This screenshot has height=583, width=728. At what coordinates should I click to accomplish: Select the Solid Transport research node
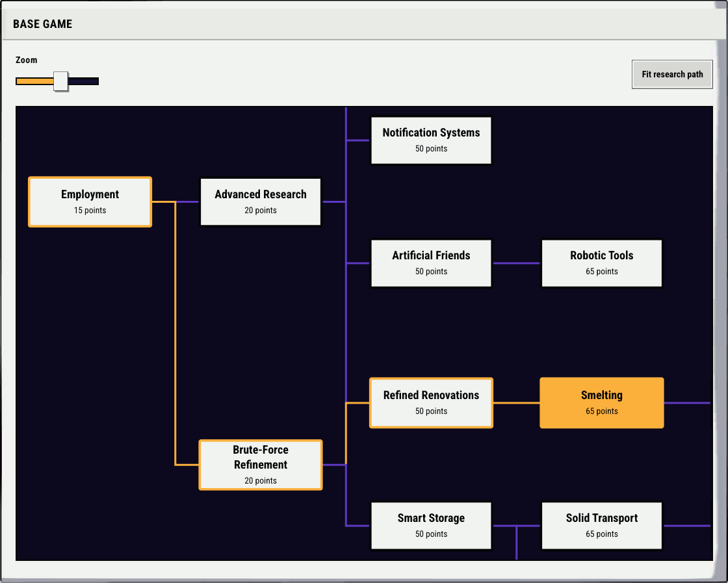[602, 525]
